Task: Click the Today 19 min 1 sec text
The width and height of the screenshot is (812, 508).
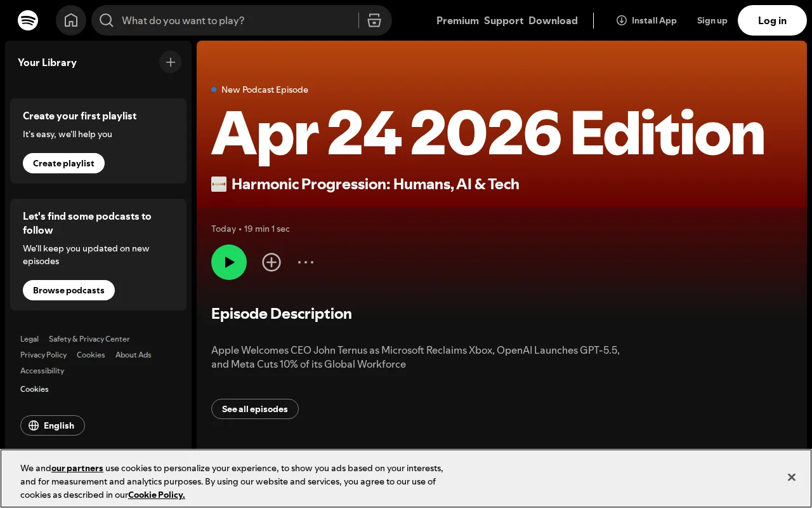Action: click(x=251, y=229)
